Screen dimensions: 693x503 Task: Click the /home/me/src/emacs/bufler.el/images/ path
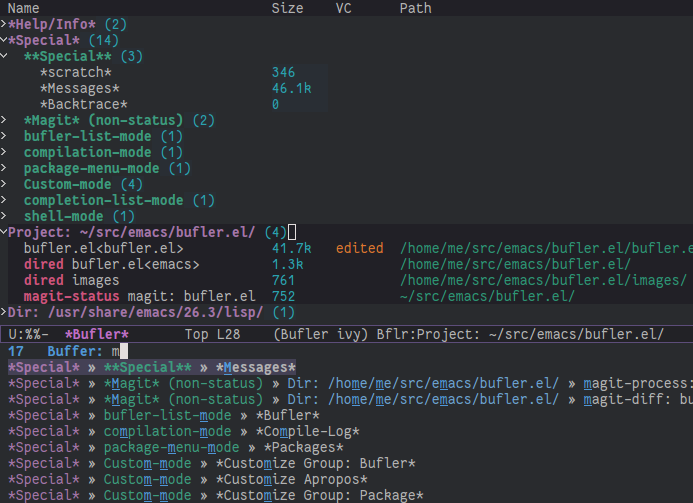543,280
